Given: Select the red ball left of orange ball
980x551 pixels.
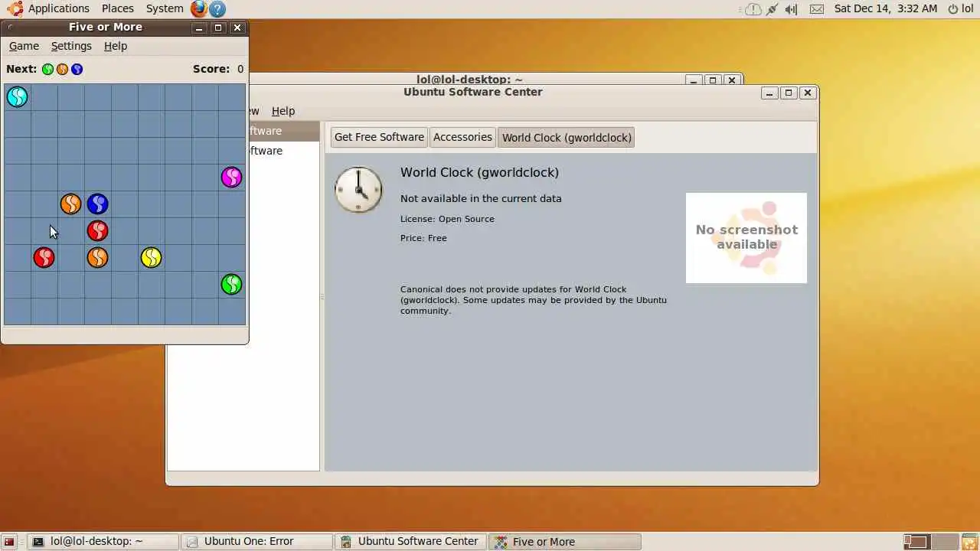Looking at the screenshot, I should point(44,257).
